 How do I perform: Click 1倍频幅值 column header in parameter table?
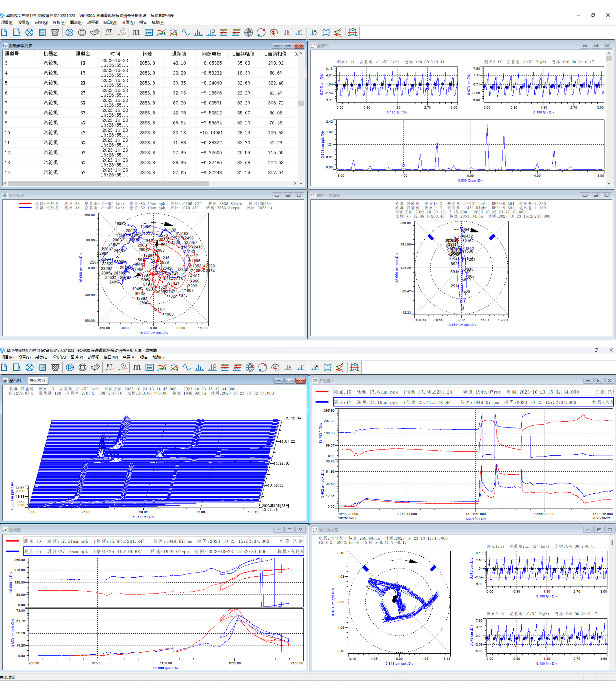coord(244,54)
